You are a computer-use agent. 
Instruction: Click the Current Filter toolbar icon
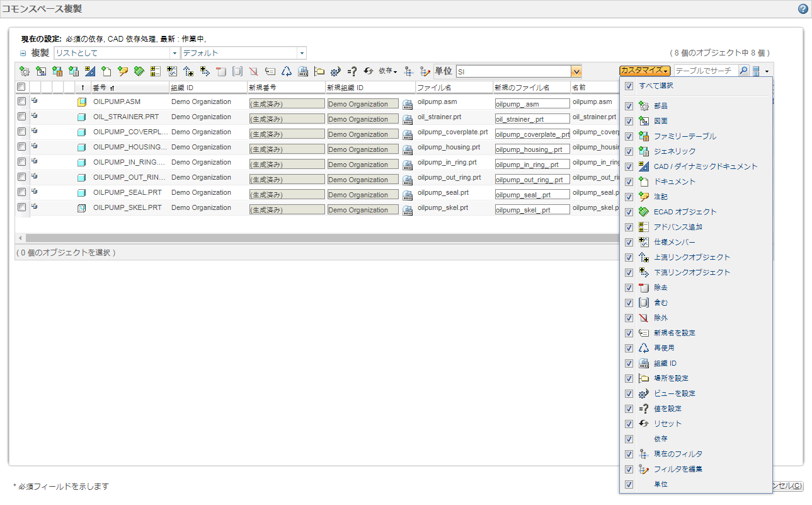(x=409, y=71)
